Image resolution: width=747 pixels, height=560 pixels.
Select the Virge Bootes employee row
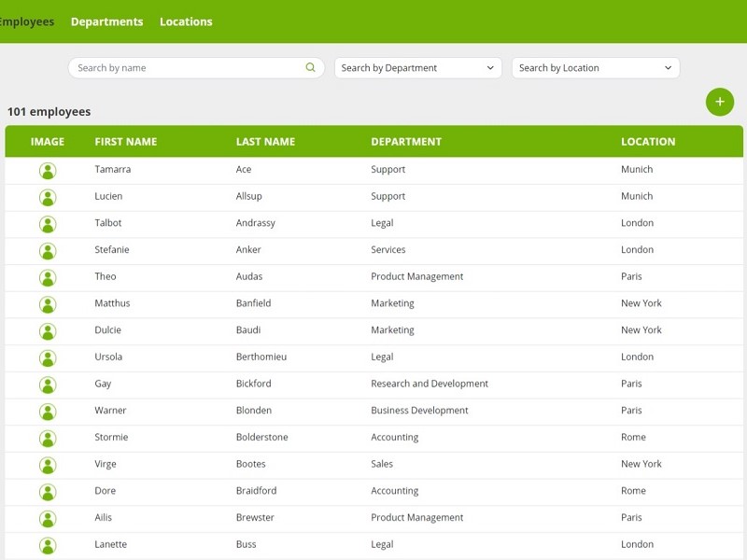click(373, 464)
